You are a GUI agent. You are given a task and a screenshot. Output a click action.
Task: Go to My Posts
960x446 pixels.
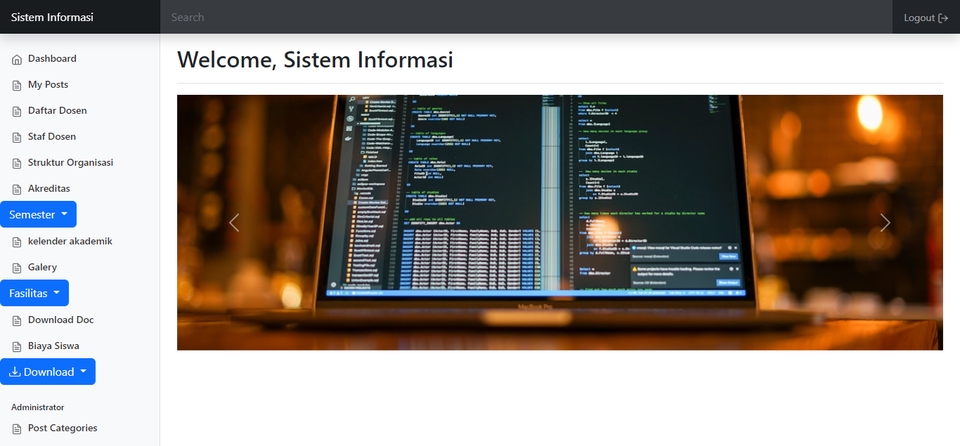(48, 85)
